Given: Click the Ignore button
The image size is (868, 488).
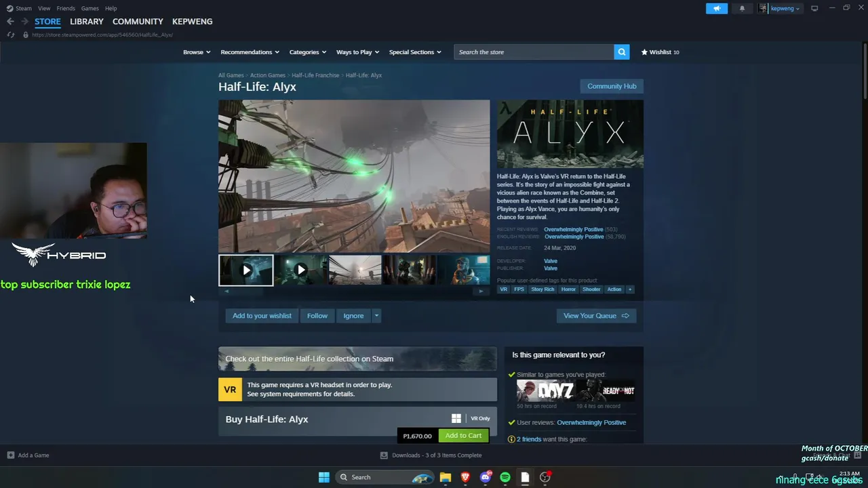Looking at the screenshot, I should tap(353, 316).
